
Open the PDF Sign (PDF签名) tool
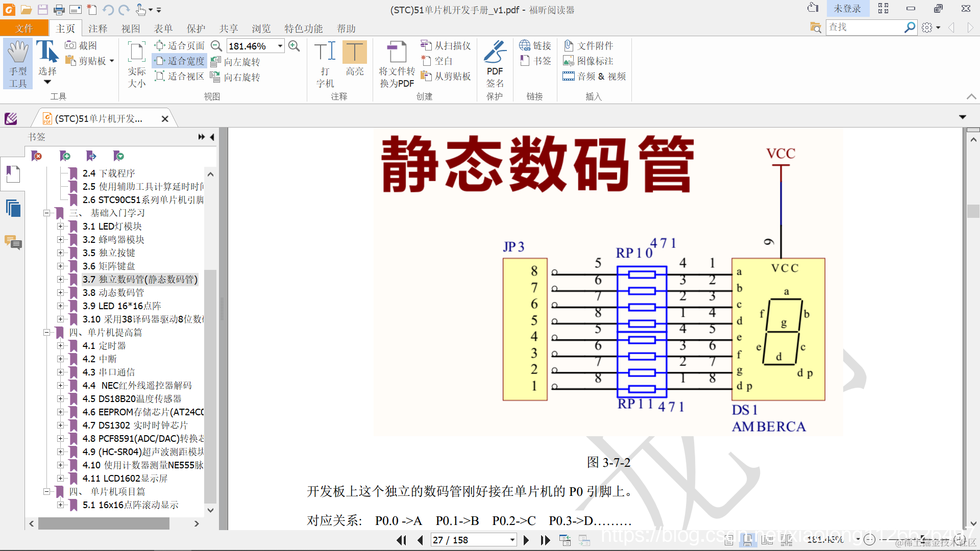(494, 64)
